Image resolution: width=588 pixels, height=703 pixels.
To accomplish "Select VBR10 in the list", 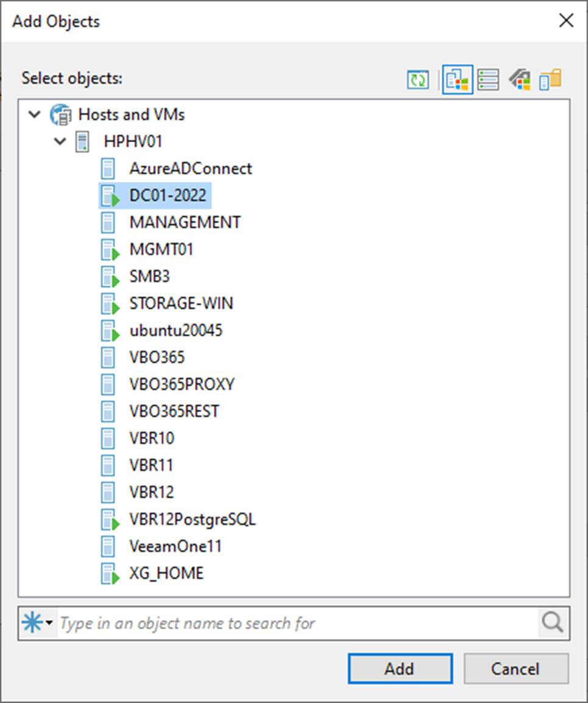I will click(x=152, y=438).
